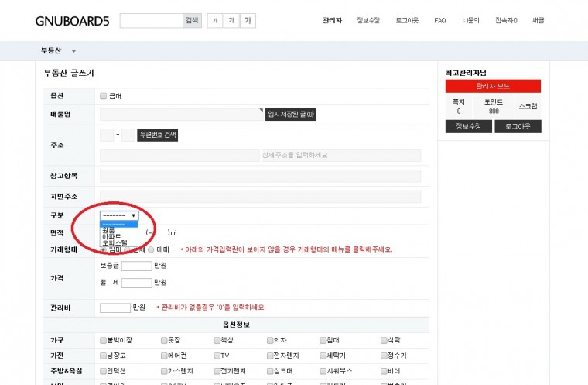Open 정보수정 in the top menu
The width and height of the screenshot is (588, 385).
[368, 21]
